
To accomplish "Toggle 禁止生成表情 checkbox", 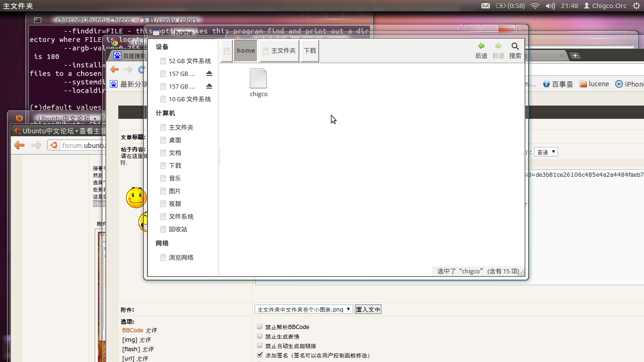I will pyautogui.click(x=260, y=336).
